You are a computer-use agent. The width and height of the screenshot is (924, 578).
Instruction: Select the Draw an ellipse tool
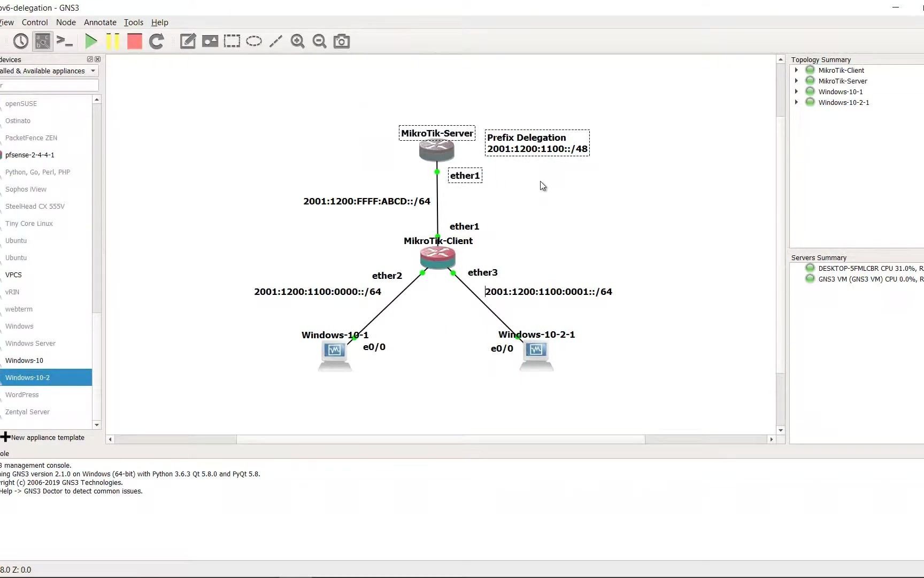(x=254, y=41)
